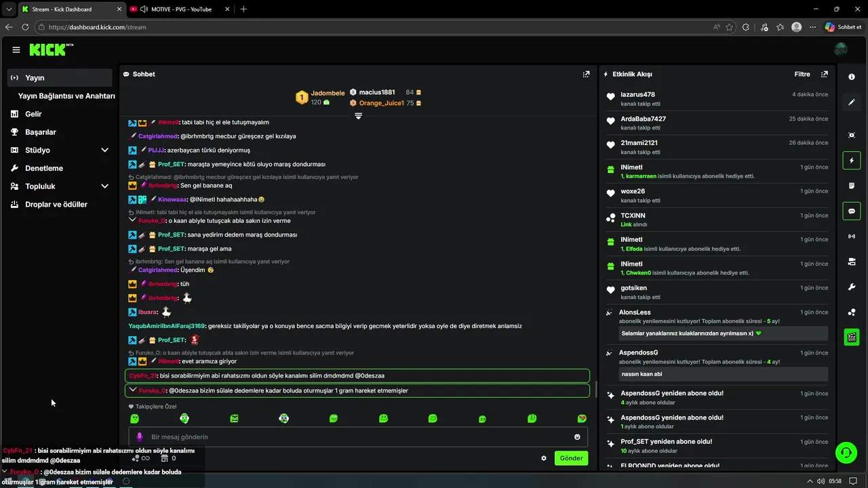
Task: Insert the green headphones emote
Action: point(184,419)
